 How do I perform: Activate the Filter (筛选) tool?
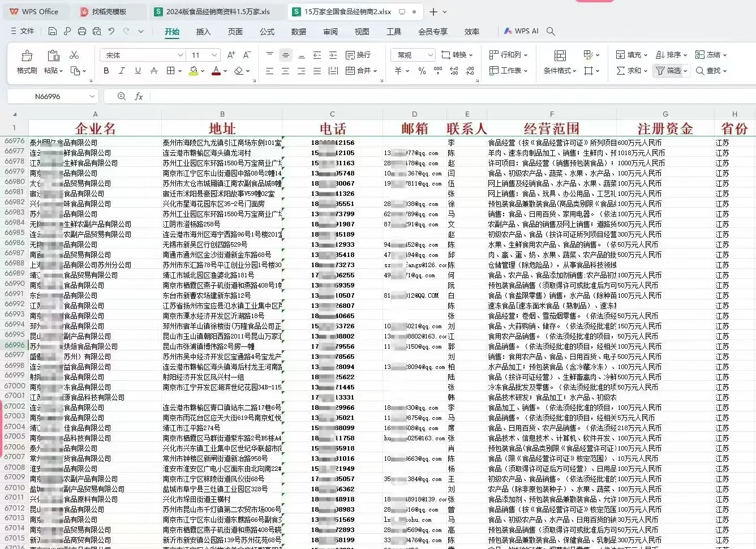coord(668,71)
